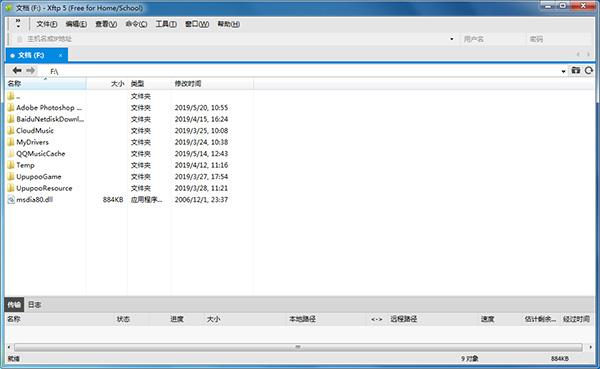The image size is (600, 369).
Task: Open the 窗口(W) menu
Action: click(x=197, y=24)
